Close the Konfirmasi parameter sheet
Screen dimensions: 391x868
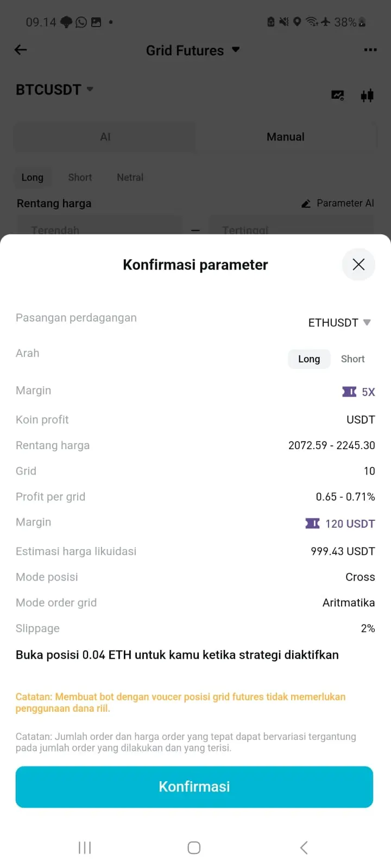coord(358,265)
